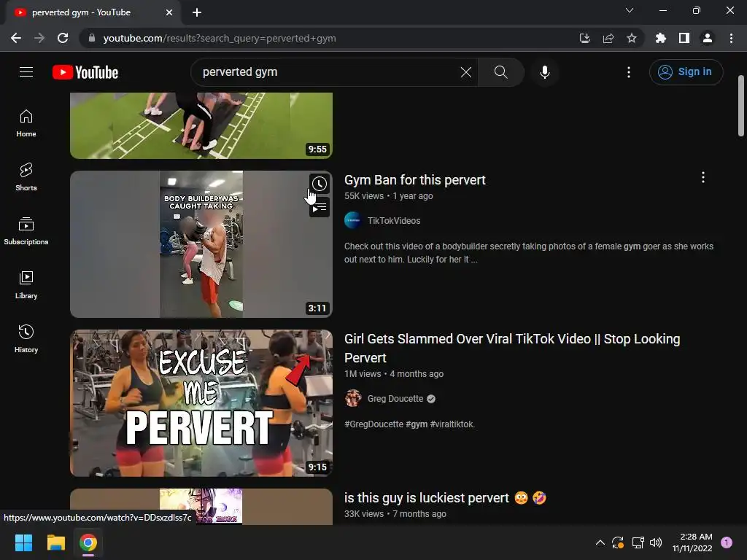Click the install app icon in address bar
Image resolution: width=747 pixels, height=560 pixels.
coord(584,38)
